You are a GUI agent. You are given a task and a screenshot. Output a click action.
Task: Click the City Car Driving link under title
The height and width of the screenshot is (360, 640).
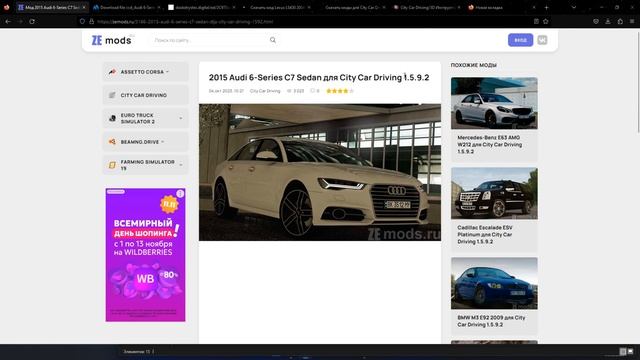(x=265, y=91)
